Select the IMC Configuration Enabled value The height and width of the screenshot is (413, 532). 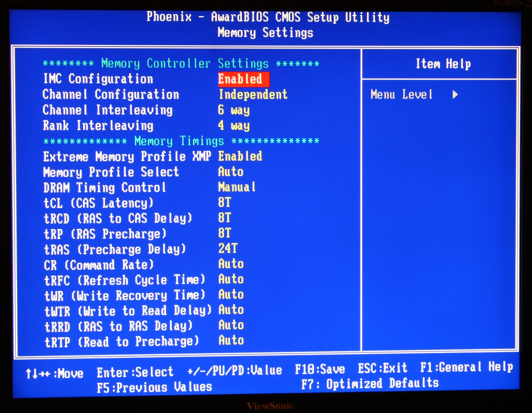point(243,79)
